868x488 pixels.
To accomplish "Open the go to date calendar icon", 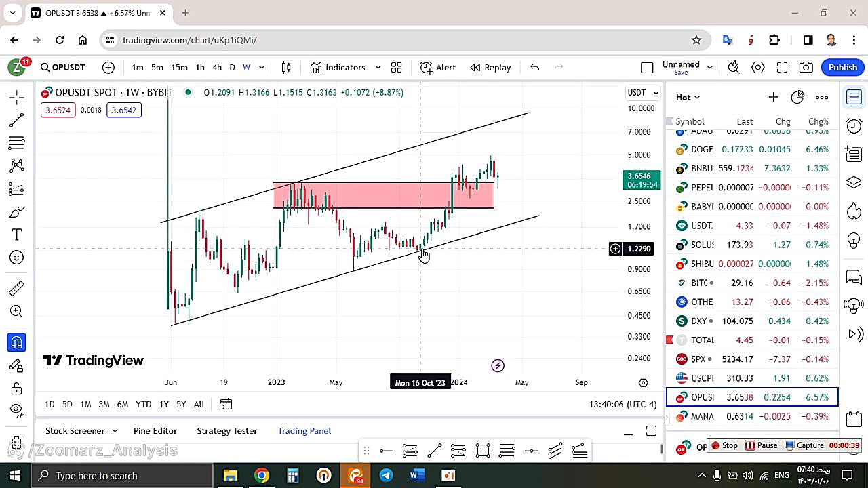I will (x=226, y=404).
